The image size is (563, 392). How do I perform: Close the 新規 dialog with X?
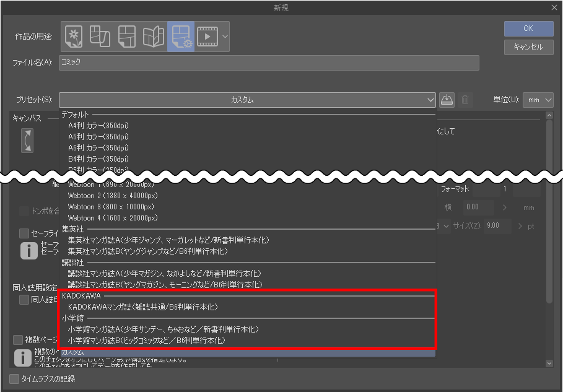tap(554, 7)
